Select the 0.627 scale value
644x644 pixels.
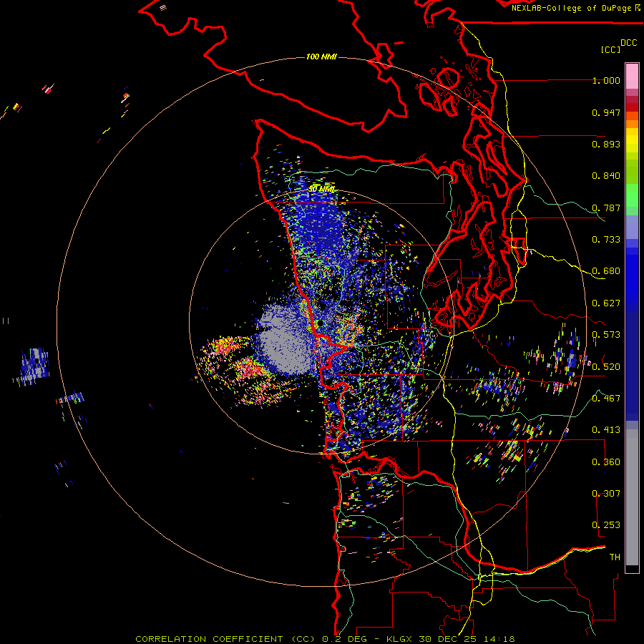point(606,303)
